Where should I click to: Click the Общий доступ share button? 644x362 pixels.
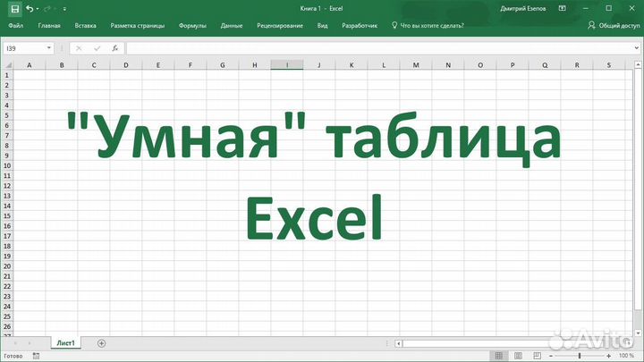tap(614, 25)
